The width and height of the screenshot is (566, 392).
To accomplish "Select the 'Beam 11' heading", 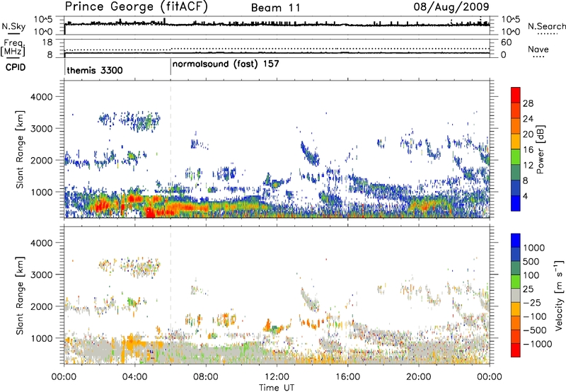I will (x=275, y=8).
